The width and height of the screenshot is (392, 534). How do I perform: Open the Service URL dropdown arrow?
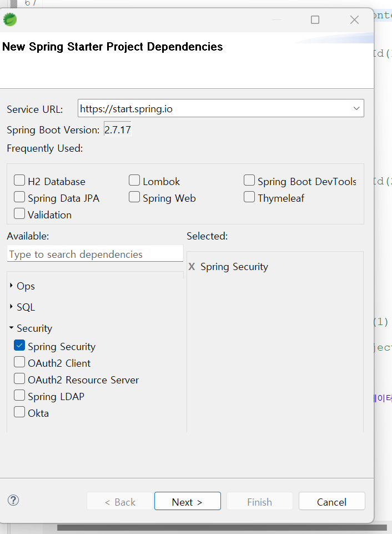(356, 108)
